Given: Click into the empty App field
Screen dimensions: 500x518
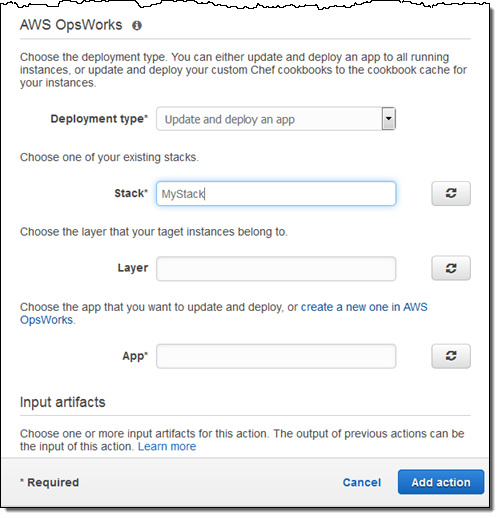Looking at the screenshot, I should 276,356.
